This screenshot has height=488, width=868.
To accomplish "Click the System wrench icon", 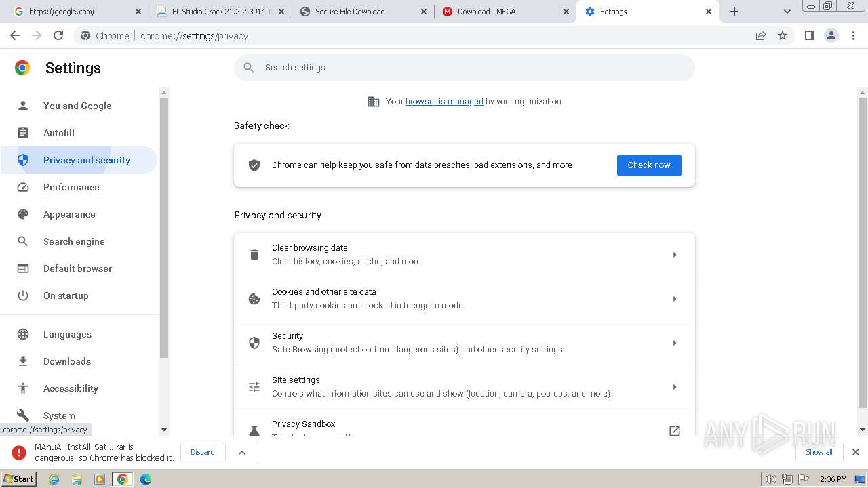I will point(23,415).
